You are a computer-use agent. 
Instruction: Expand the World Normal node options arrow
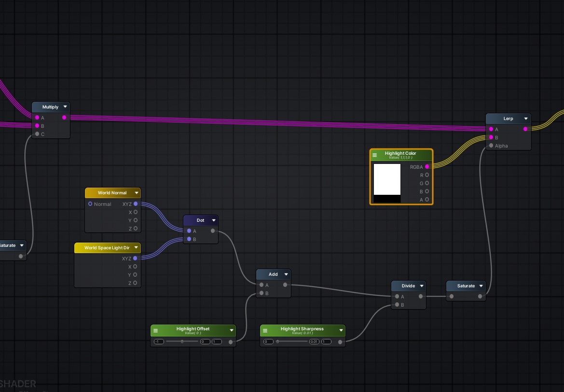click(x=137, y=193)
